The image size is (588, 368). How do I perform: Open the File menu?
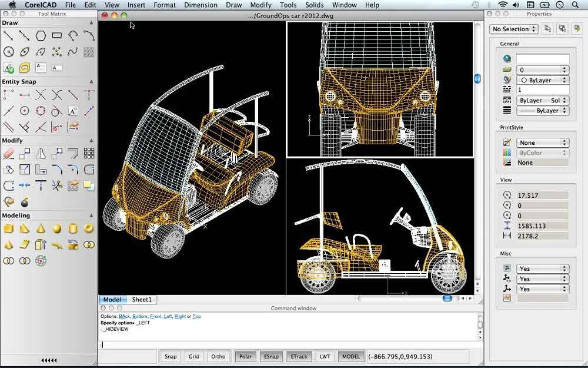(70, 5)
